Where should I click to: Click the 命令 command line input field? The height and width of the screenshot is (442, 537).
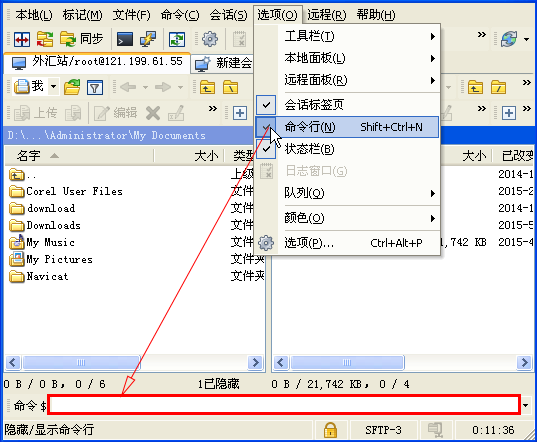(x=284, y=405)
